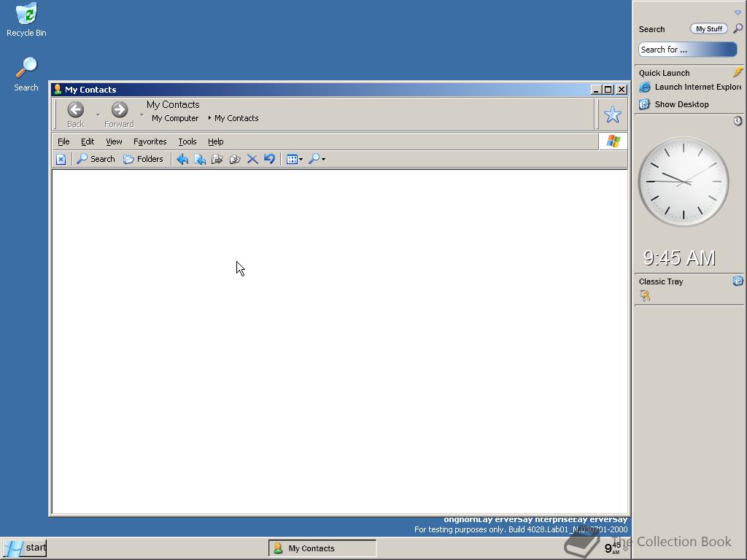Open the Favorites menu
Viewport: 747px width, 560px height.
click(150, 141)
